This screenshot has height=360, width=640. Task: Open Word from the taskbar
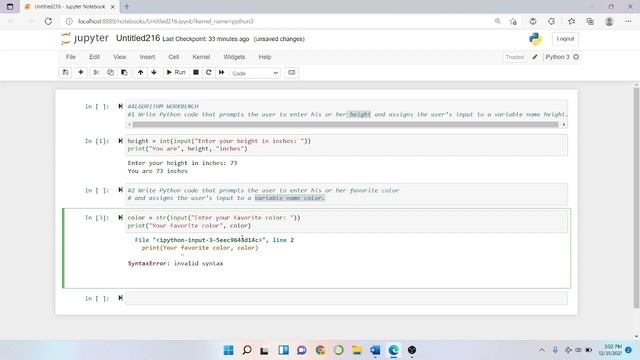[375, 350]
